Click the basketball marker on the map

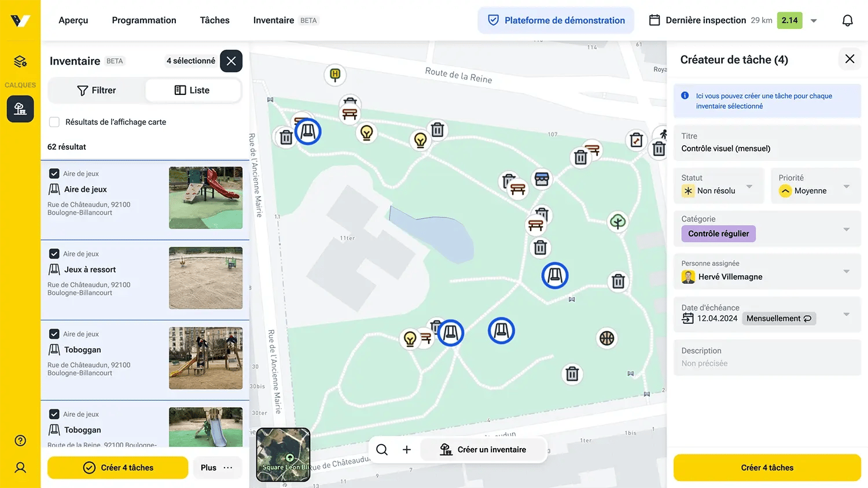[x=606, y=338]
